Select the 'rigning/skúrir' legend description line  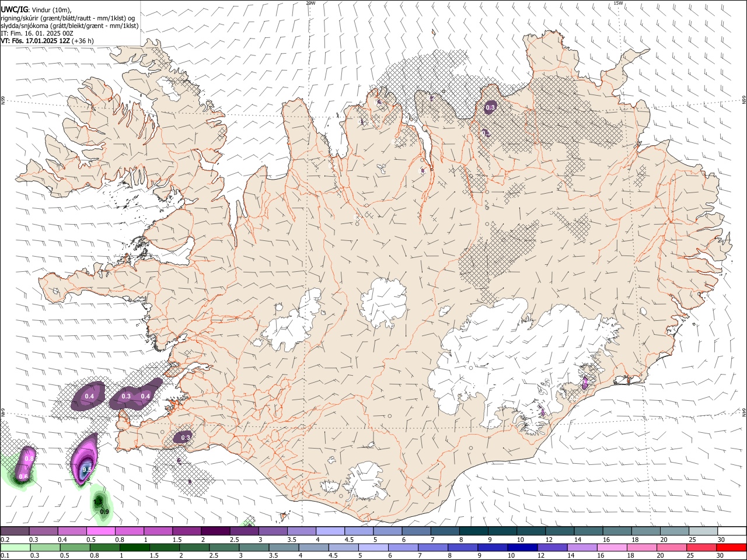(68, 17)
